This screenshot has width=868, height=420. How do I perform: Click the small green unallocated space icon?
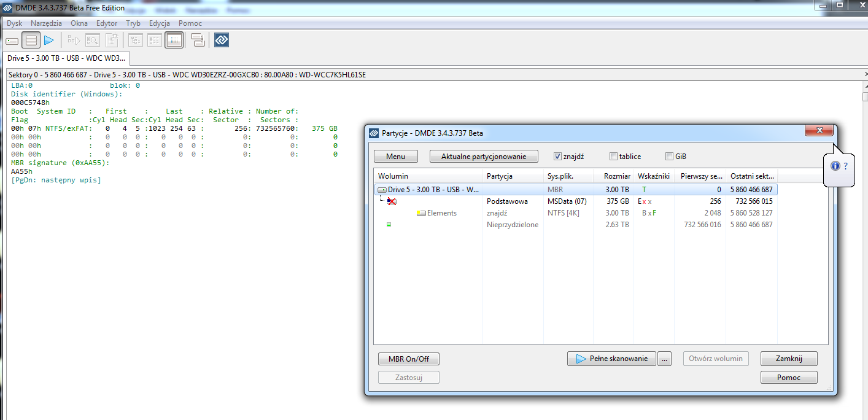click(x=389, y=225)
